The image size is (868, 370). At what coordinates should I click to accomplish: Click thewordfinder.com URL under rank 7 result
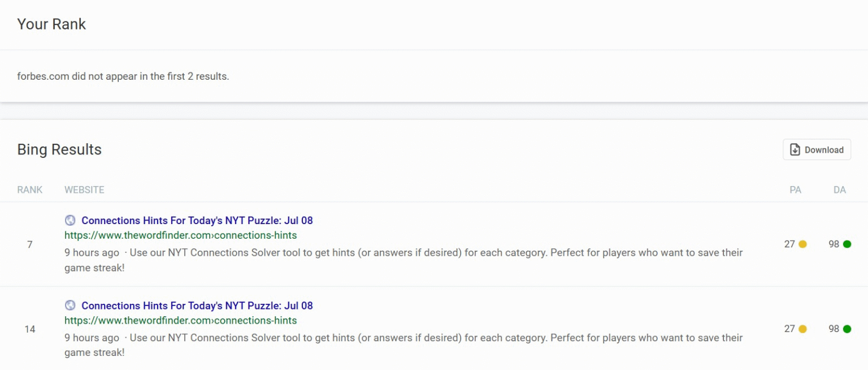(180, 235)
